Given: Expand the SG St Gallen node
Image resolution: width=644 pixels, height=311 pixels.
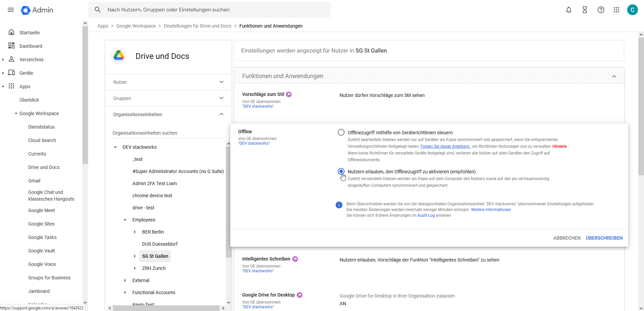Looking at the screenshot, I should tap(135, 256).
